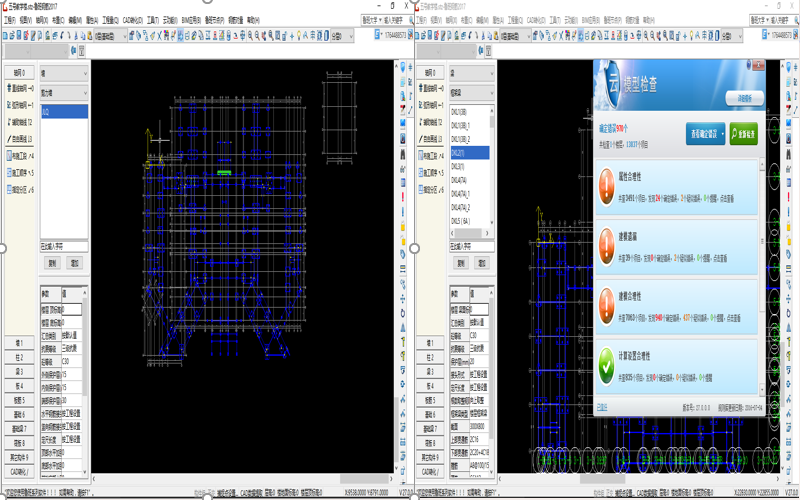Open the 墙 category dropdown in left window

64,73
